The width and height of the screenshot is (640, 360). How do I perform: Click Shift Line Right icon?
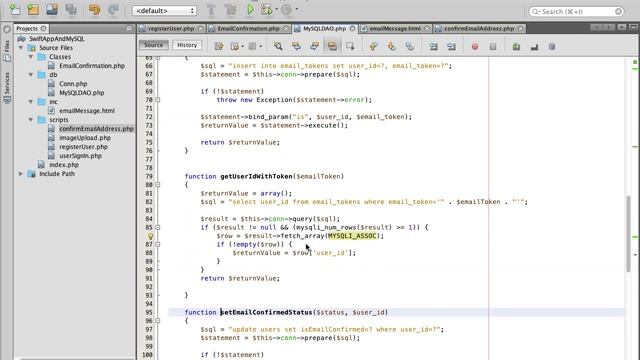click(x=451, y=46)
